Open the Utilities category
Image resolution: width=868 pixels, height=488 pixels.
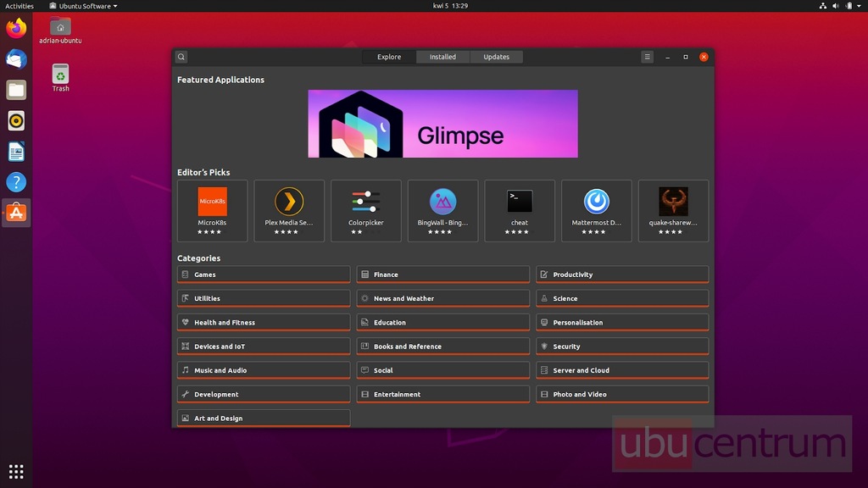tap(264, 298)
